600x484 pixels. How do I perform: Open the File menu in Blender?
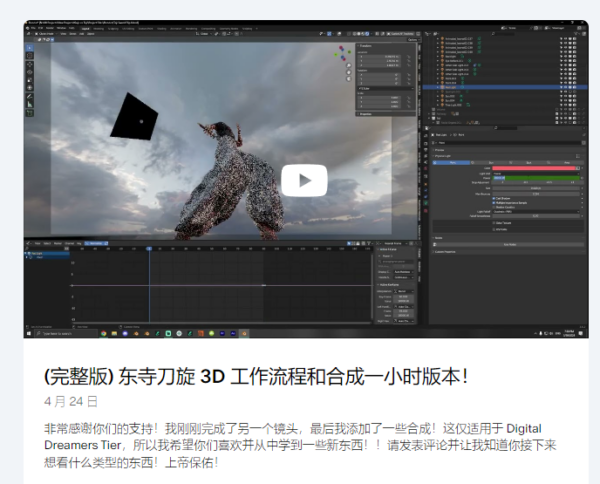(38, 29)
